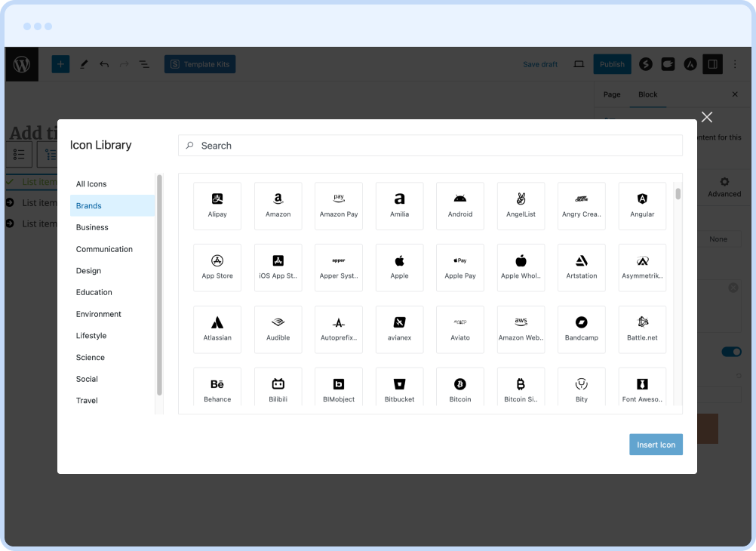
Task: Open the Business icon category
Action: click(112, 227)
